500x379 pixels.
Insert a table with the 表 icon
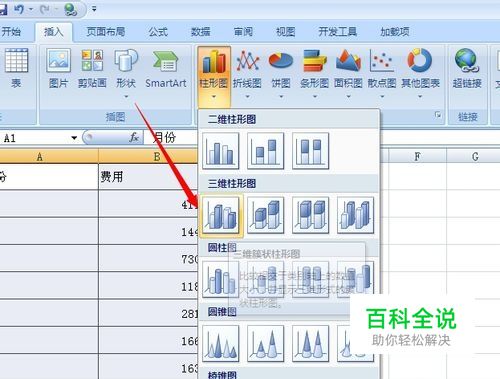16,69
